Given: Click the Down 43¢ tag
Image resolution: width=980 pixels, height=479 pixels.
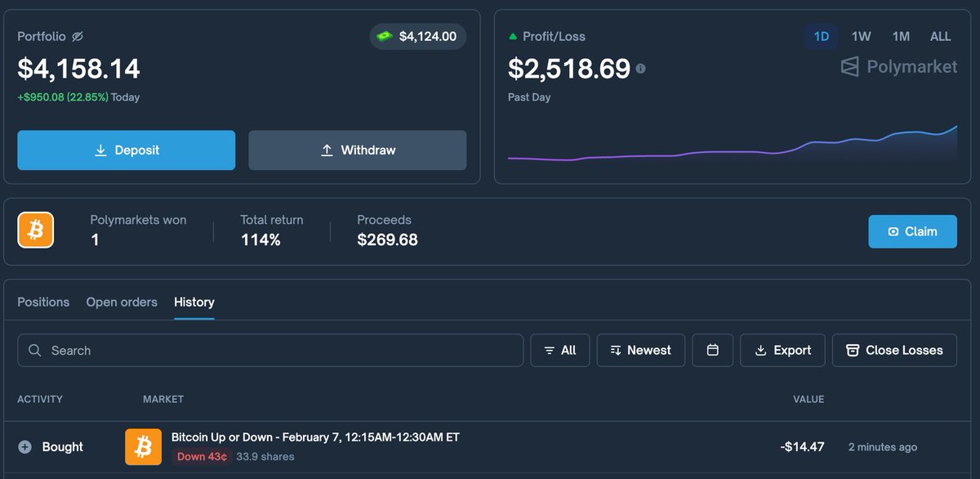Looking at the screenshot, I should coord(203,456).
